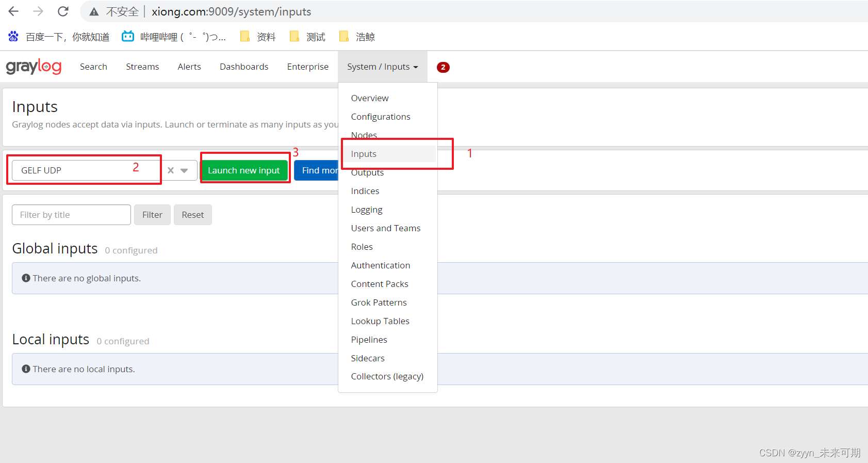Screen dimensions: 868x463
Task: Select Logging in System menu
Action: 367,210
